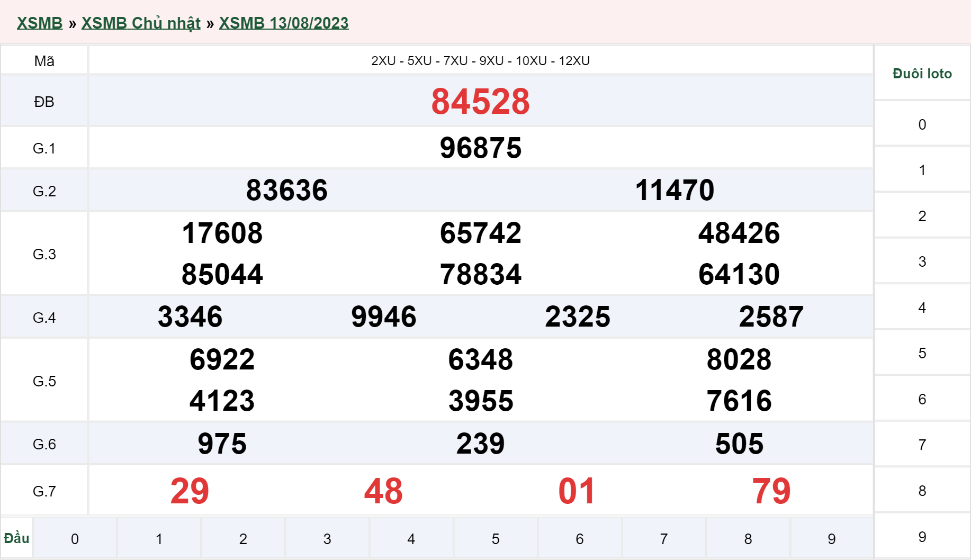Click the G.6 number 239
This screenshot has height=560, width=971.
(x=480, y=444)
